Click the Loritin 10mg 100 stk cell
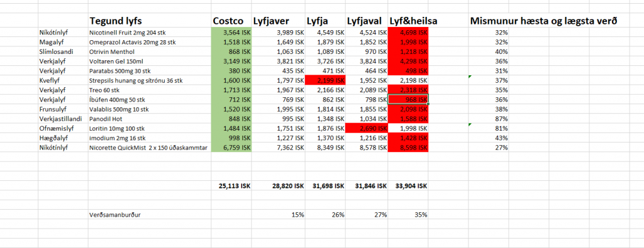 [x=150, y=128]
